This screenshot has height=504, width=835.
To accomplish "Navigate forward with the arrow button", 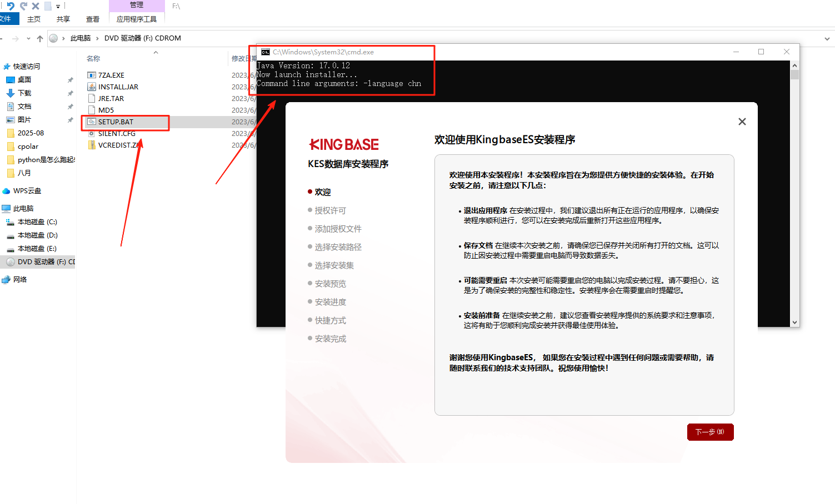I will pyautogui.click(x=16, y=38).
